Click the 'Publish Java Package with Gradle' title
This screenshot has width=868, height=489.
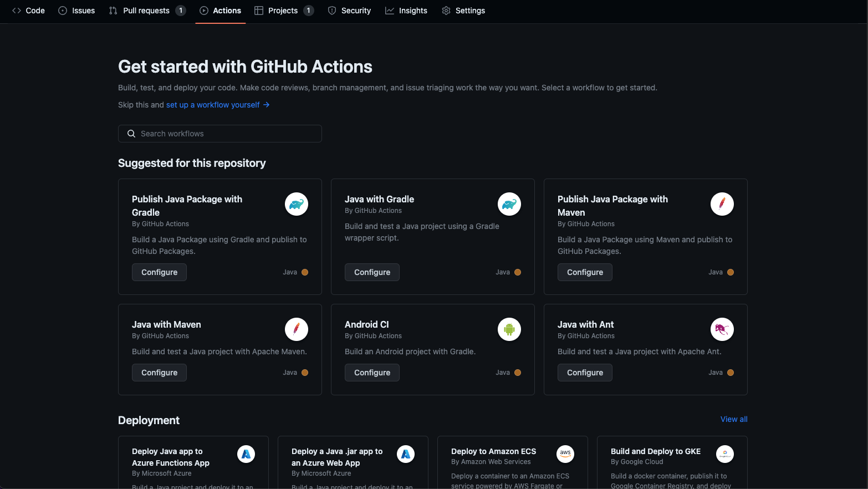(x=187, y=206)
